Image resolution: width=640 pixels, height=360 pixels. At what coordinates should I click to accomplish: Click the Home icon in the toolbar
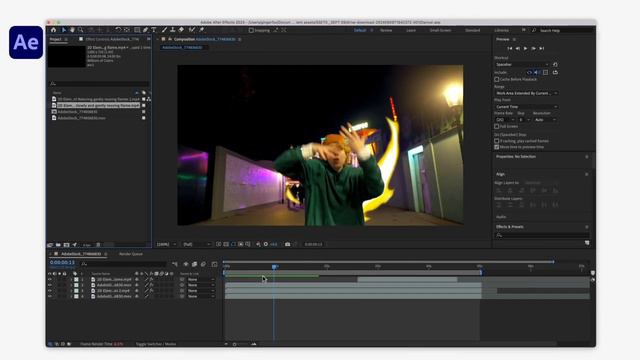click(x=53, y=30)
